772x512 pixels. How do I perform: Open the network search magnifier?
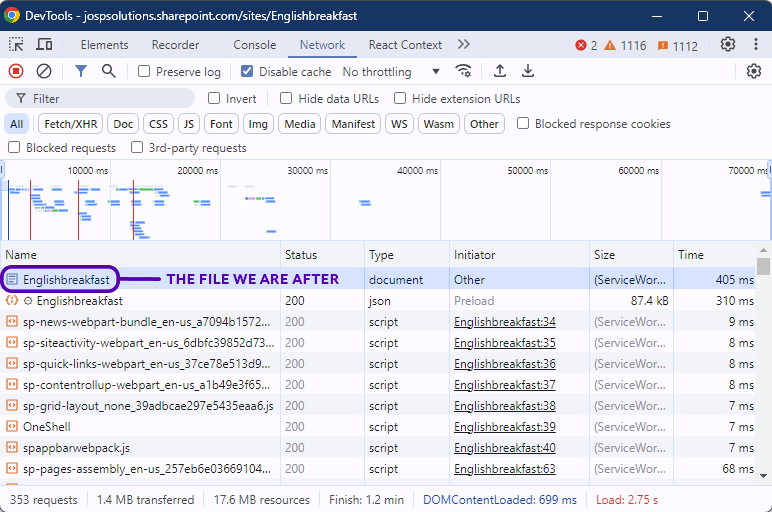coord(109,71)
